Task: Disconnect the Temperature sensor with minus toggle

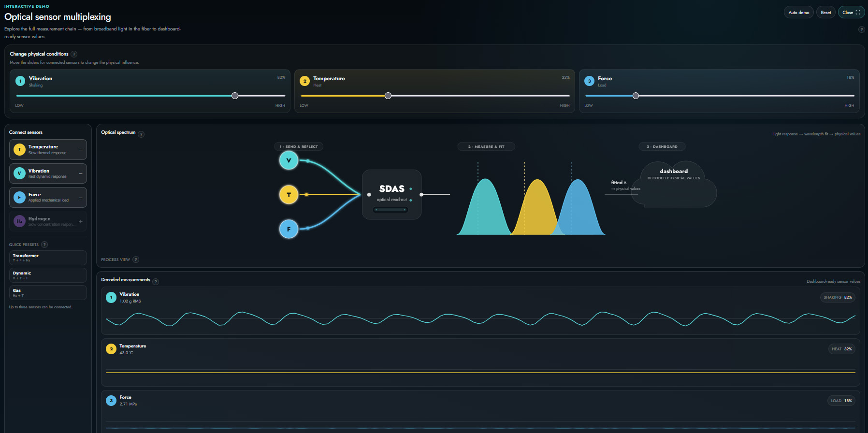Action: coord(80,150)
